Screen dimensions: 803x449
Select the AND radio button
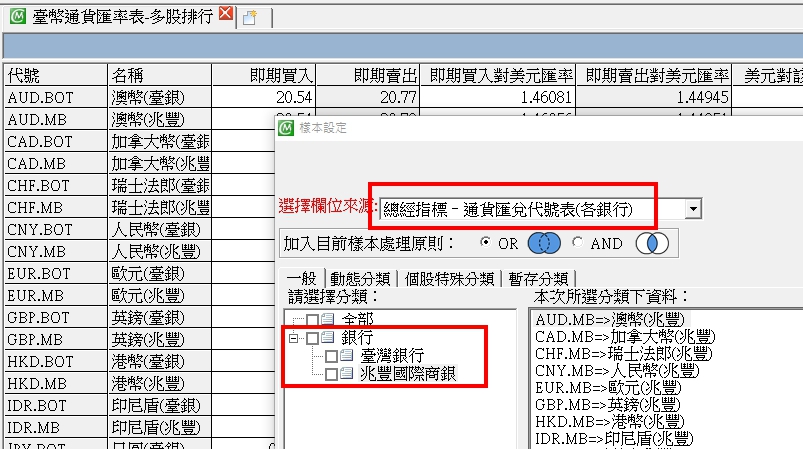click(577, 242)
